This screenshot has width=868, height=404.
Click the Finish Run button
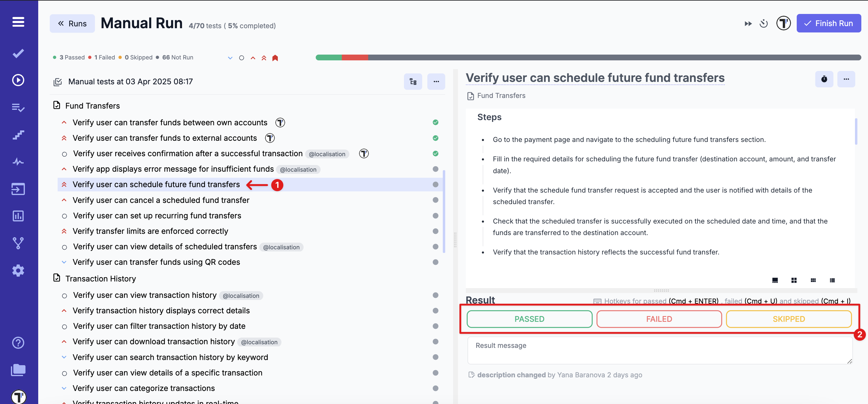829,24
